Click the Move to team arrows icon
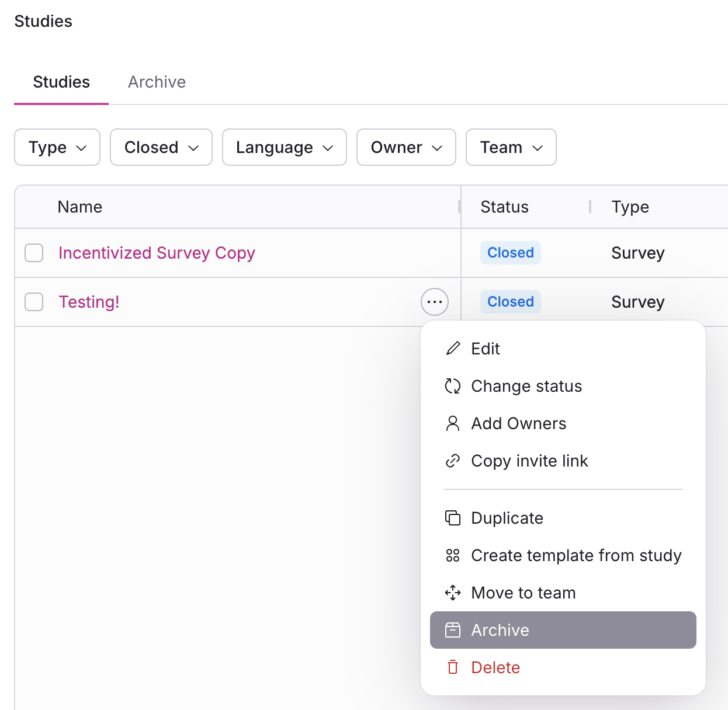 453,593
